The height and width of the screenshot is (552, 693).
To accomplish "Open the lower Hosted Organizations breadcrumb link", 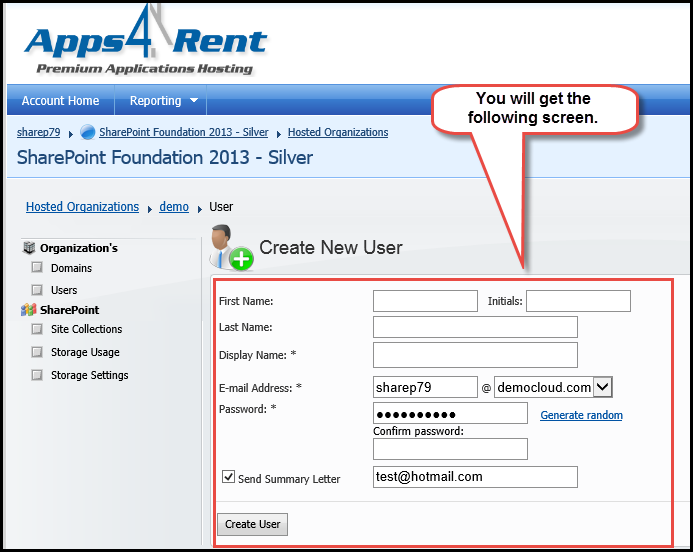I will pyautogui.click(x=82, y=206).
